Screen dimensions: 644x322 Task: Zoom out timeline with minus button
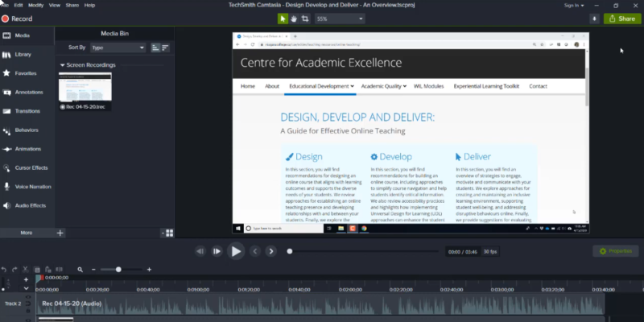point(93,270)
